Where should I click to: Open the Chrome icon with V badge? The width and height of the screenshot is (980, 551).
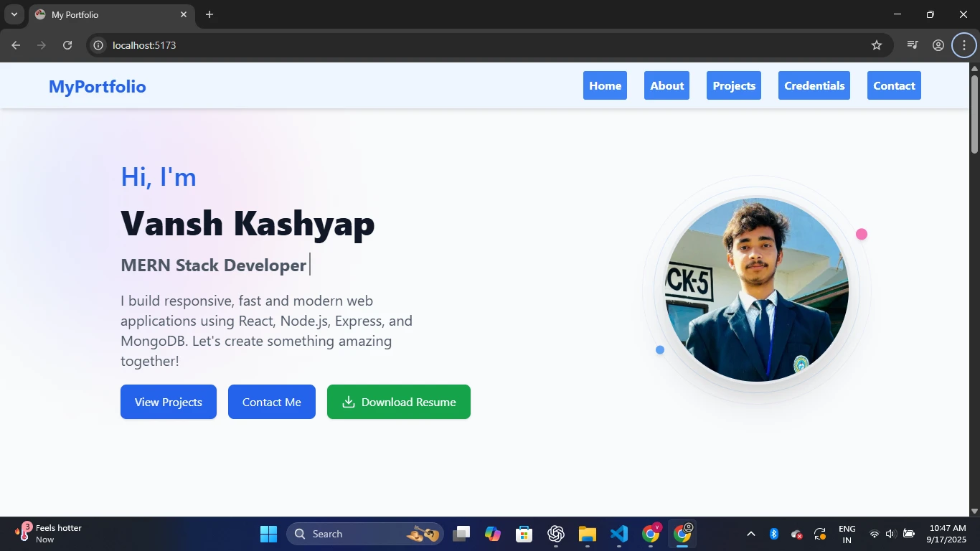[x=651, y=534]
